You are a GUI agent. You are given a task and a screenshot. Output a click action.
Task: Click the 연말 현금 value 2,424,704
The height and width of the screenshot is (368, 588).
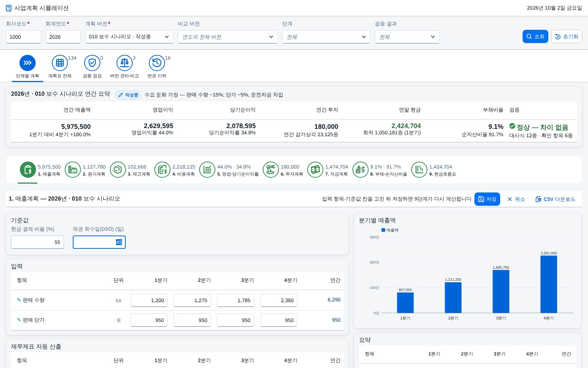pos(406,126)
